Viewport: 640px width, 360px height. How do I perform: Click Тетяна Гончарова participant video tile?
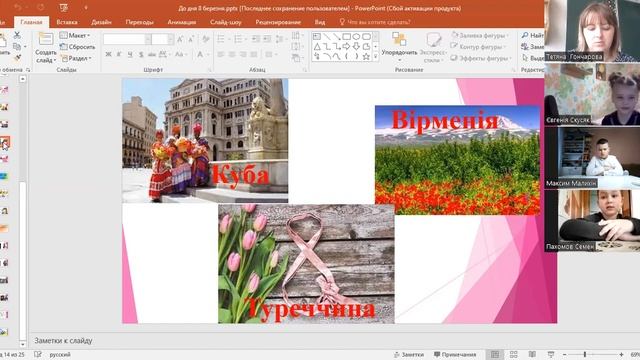pos(592,31)
